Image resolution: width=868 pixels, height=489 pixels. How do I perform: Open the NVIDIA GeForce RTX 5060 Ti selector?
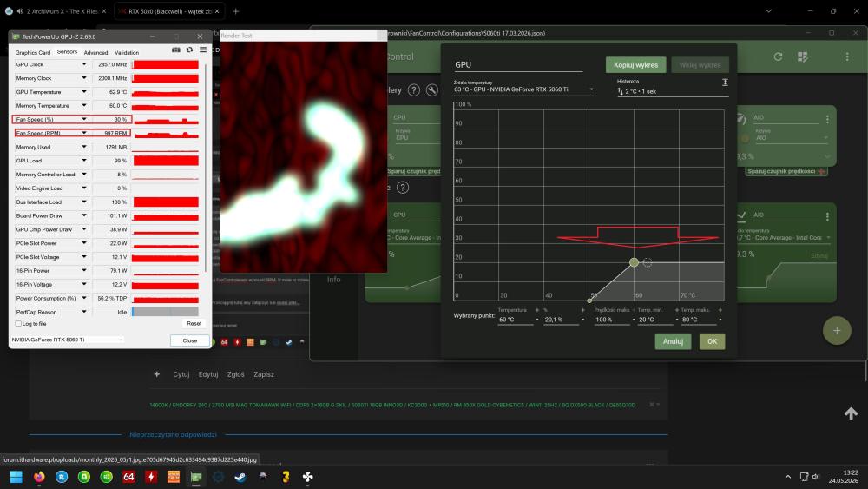coord(67,340)
